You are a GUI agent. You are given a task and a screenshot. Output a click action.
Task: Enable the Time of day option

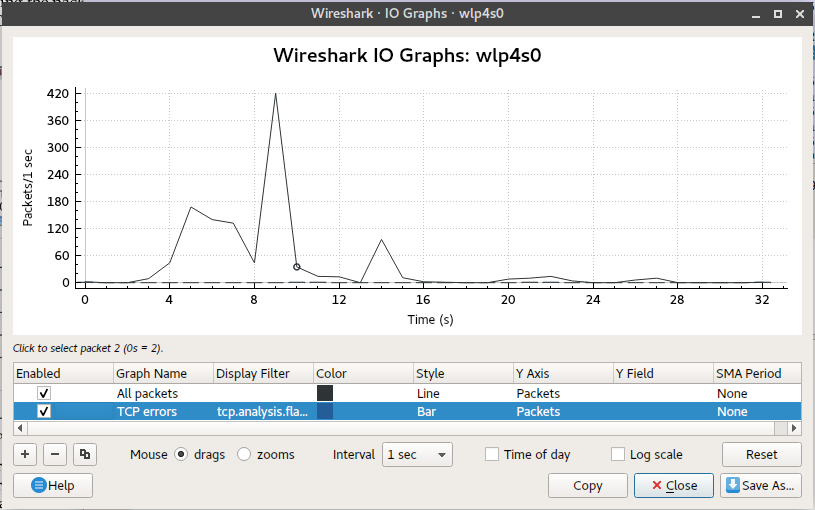point(492,454)
